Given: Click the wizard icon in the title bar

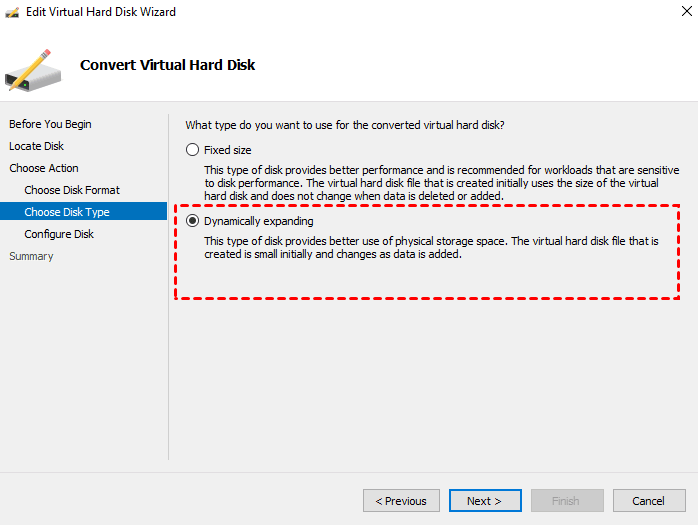Looking at the screenshot, I should pyautogui.click(x=13, y=12).
